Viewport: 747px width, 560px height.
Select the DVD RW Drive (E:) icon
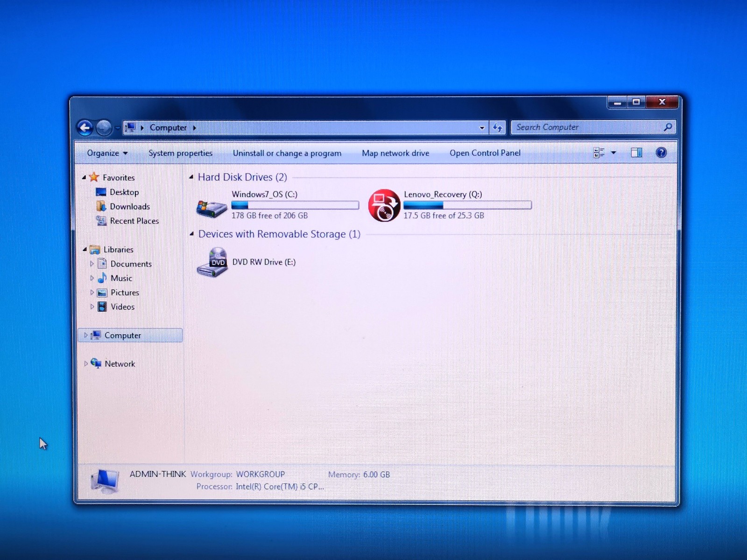click(212, 263)
